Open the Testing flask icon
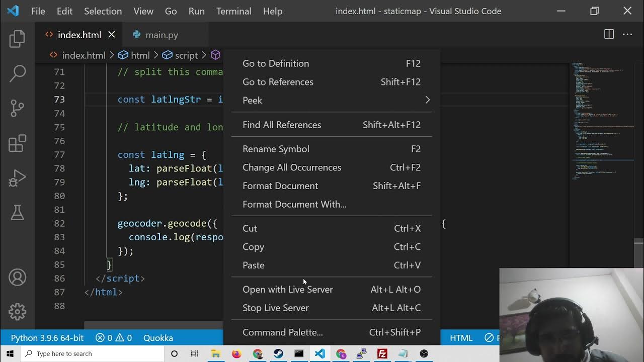Viewport: 644px width, 362px height. pos(17,213)
